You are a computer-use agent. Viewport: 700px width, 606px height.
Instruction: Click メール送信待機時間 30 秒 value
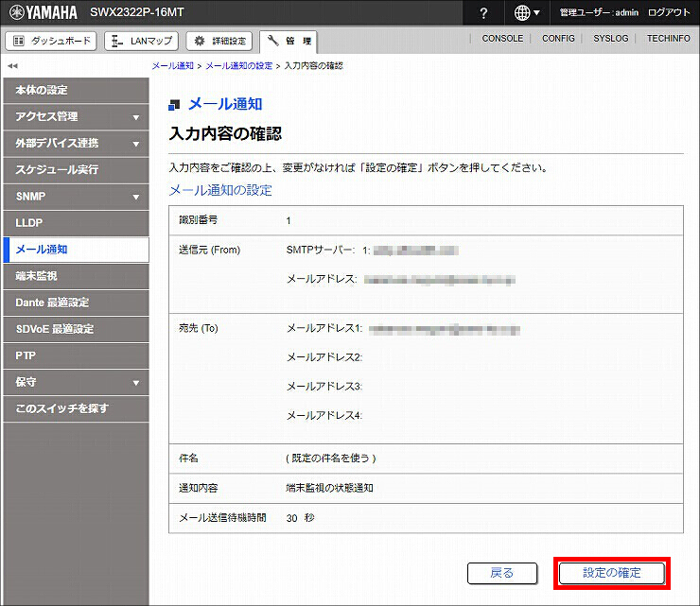(x=301, y=518)
